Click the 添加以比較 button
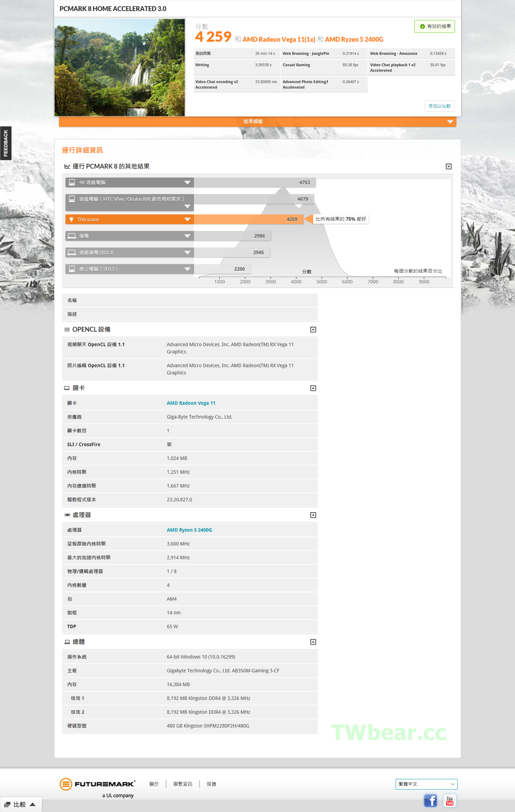Screen dimensions: 515x812 [439, 106]
